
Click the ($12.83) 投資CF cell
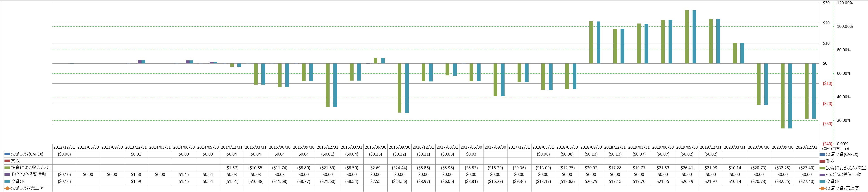[x=567, y=181]
